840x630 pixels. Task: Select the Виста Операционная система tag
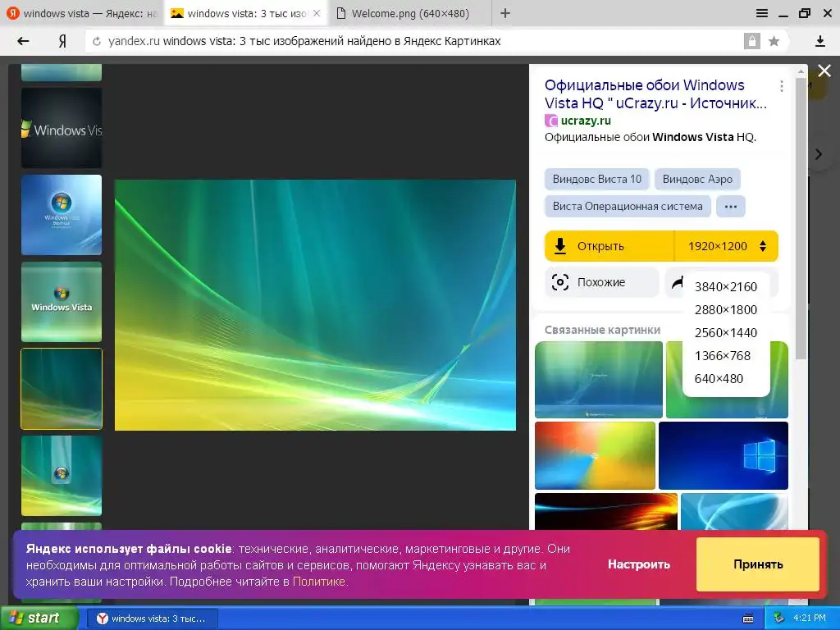pos(628,206)
